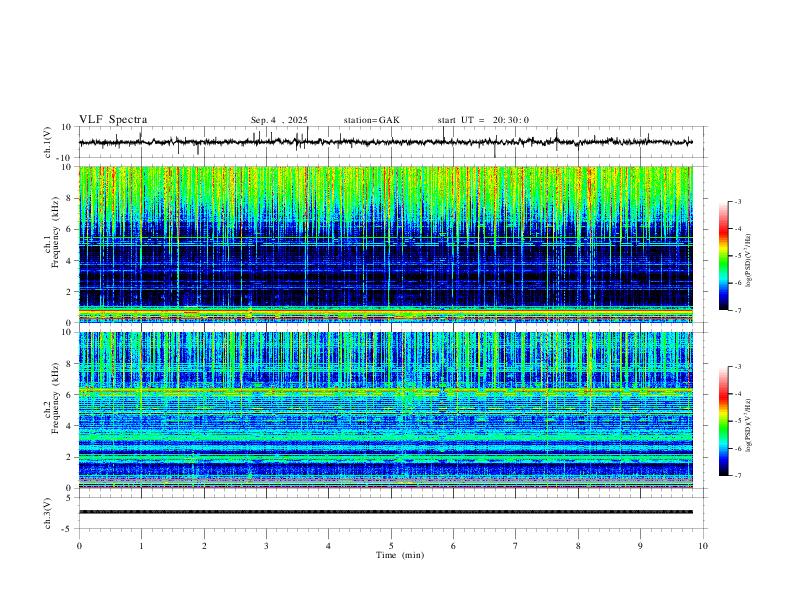Click the "ch.1(V)" axis label

point(48,142)
